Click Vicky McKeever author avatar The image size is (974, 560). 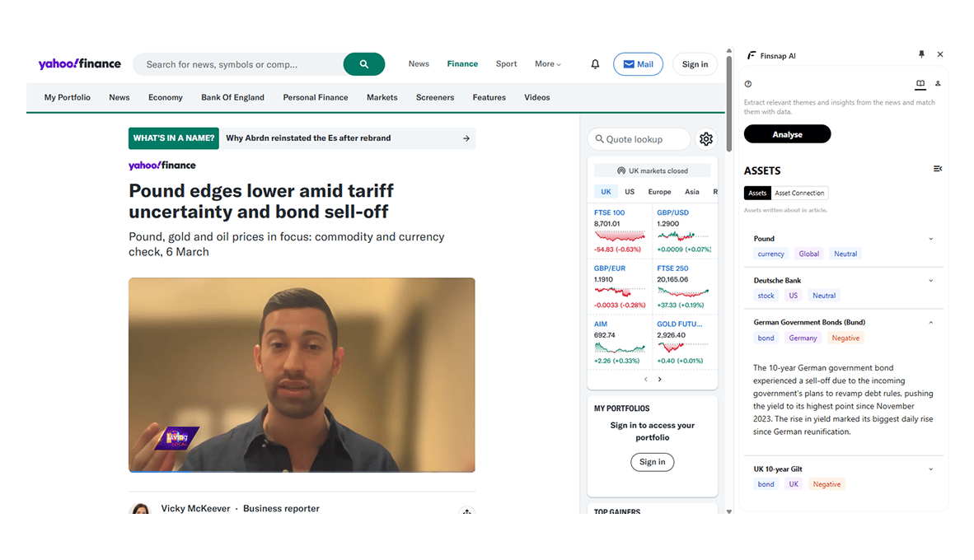click(x=140, y=508)
